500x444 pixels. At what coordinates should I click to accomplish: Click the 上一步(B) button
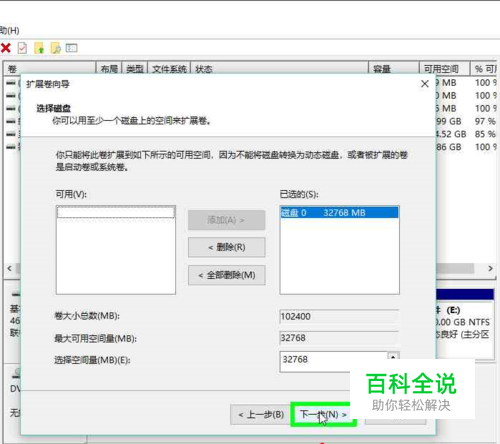[x=261, y=415]
